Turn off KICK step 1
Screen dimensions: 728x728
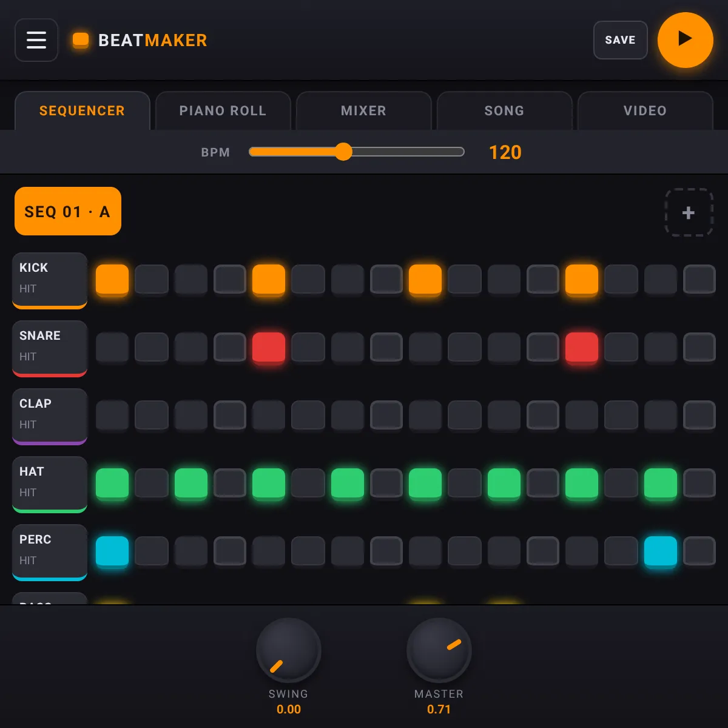[112, 280]
